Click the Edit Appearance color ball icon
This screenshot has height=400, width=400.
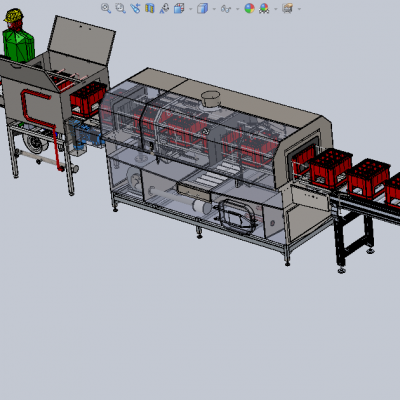(x=249, y=8)
